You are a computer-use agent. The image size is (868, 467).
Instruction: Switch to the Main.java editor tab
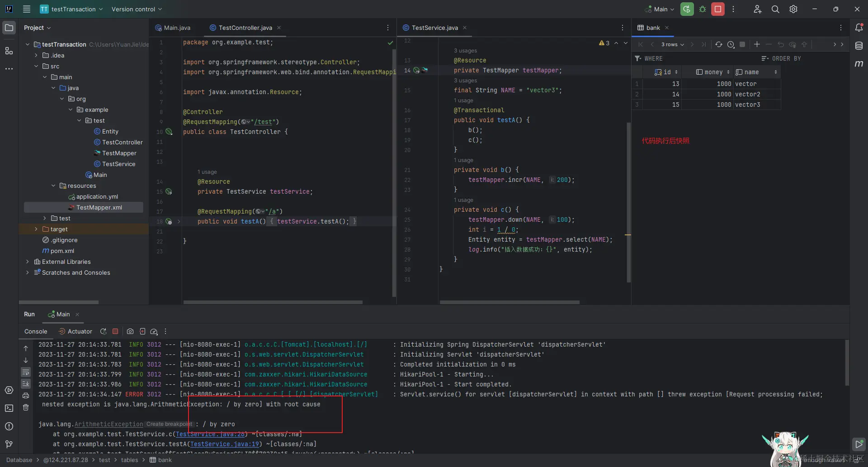[x=173, y=28]
